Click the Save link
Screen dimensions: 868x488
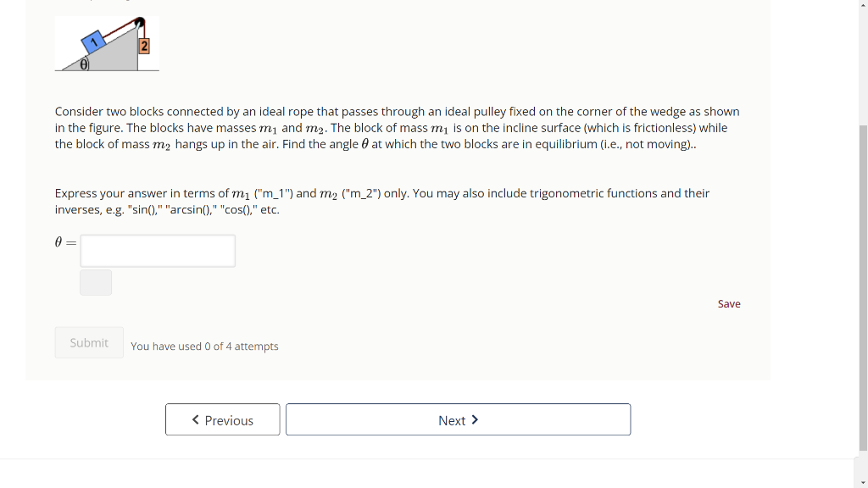[x=728, y=303]
